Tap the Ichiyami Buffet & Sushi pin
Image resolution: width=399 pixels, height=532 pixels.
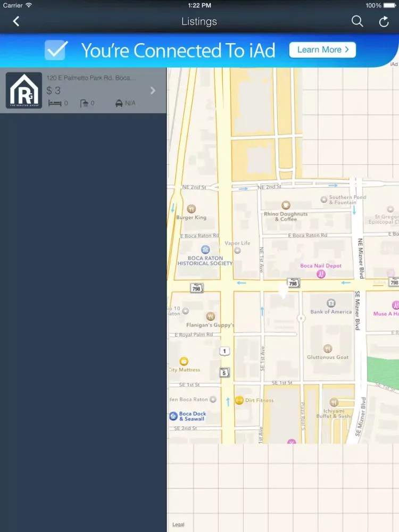tap(334, 402)
